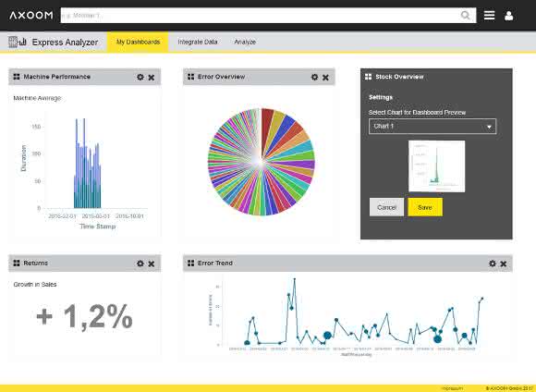Image resolution: width=536 pixels, height=392 pixels.
Task: Click the Cancel button
Action: point(386,207)
